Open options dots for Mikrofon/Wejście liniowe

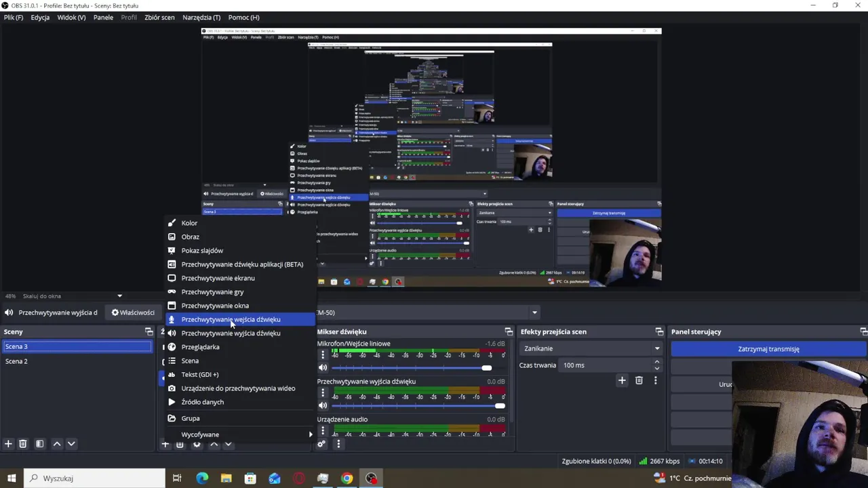[x=323, y=355]
